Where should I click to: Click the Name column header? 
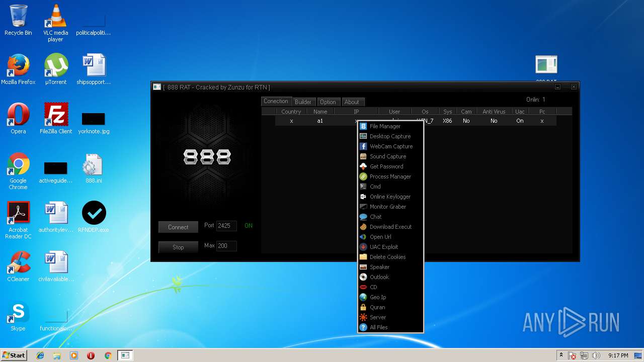(320, 112)
